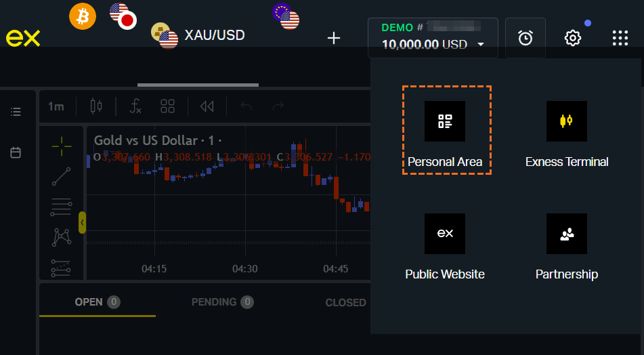Select the crosshair cursor tool
Image resolution: width=644 pixels, height=355 pixels.
pos(62,146)
